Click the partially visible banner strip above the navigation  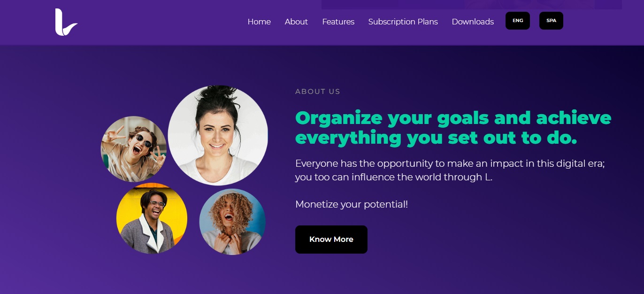(x=471, y=5)
